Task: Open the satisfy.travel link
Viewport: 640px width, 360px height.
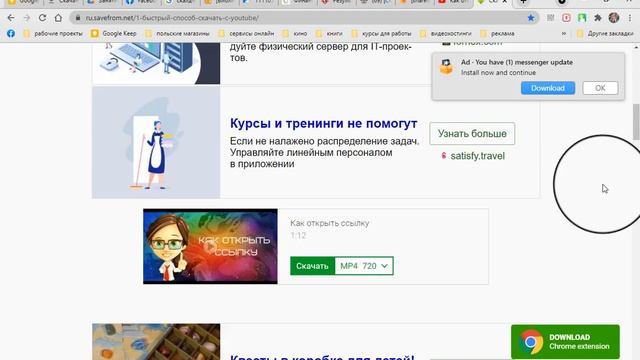Action: [x=477, y=156]
